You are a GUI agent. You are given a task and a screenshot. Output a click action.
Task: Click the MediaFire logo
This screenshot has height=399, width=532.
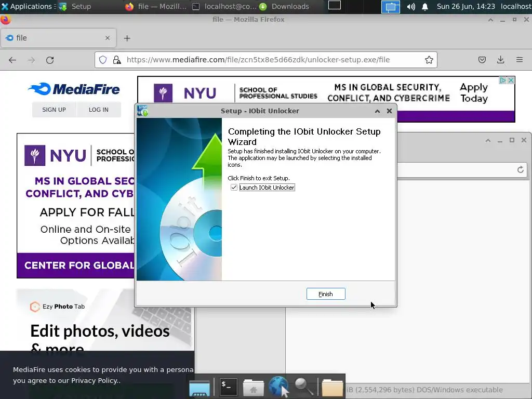[74, 89]
